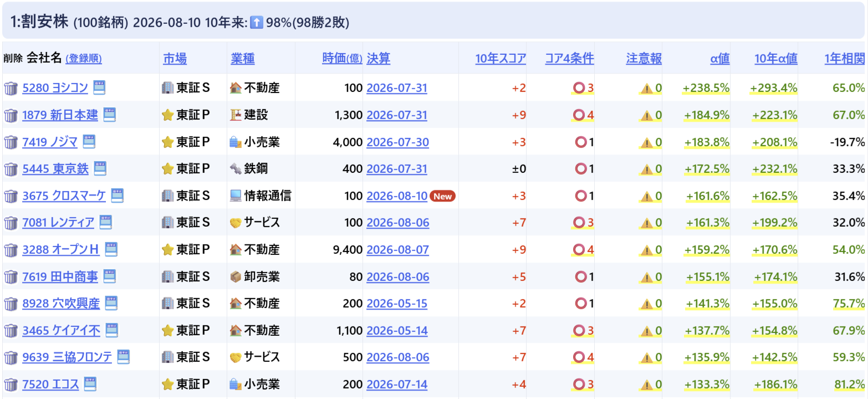Image resolution: width=868 pixels, height=399 pixels.
Task: Sort by the 時価(億) column header
Action: pyautogui.click(x=343, y=59)
